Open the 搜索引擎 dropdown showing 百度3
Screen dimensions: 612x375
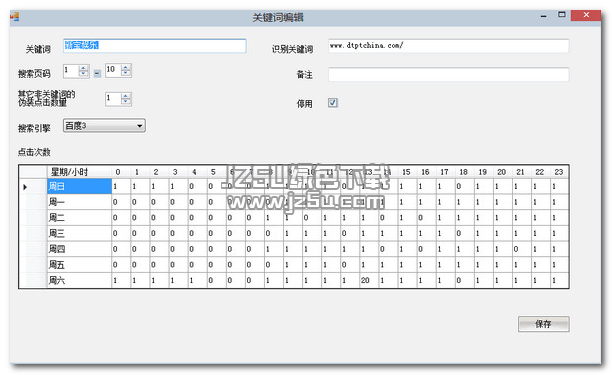click(104, 126)
